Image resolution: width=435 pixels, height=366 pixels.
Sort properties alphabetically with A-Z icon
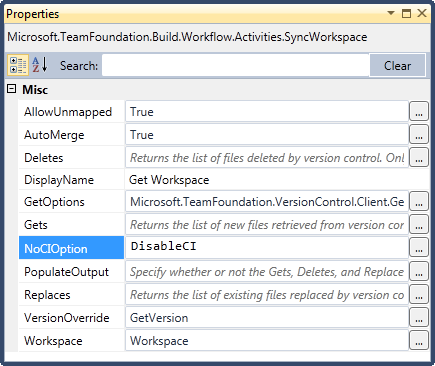(40, 65)
